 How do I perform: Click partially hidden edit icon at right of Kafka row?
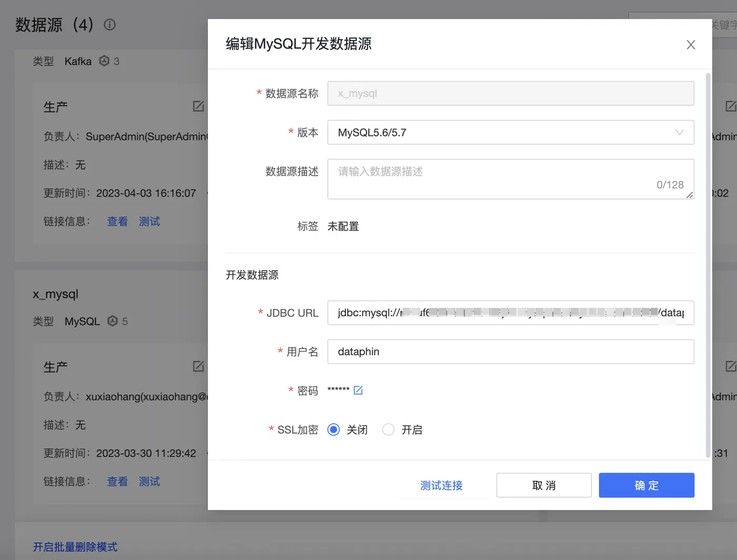pos(731,106)
